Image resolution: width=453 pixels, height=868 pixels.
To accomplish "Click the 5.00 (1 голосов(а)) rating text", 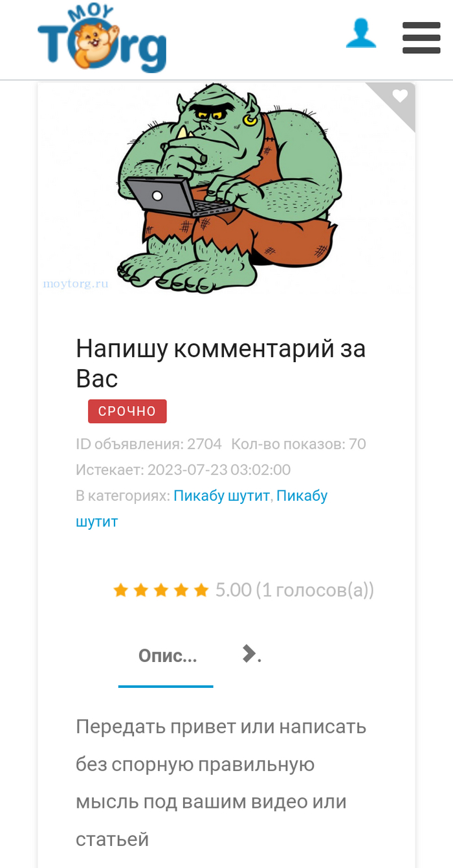I will 294,590.
